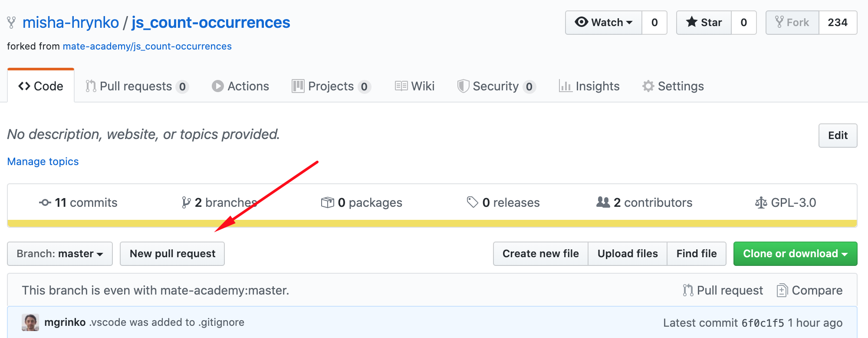
Task: Click the Pull request link in the branch info bar
Action: pos(723,290)
